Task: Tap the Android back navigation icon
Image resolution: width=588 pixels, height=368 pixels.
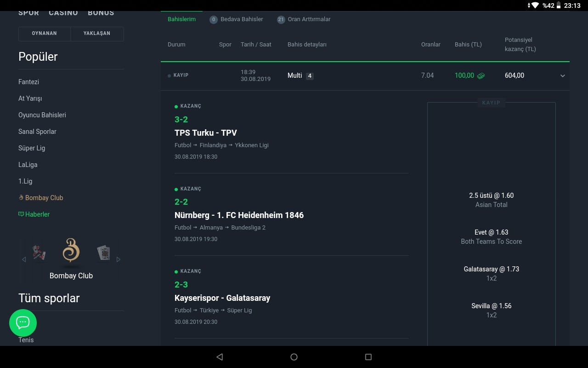Action: point(220,357)
